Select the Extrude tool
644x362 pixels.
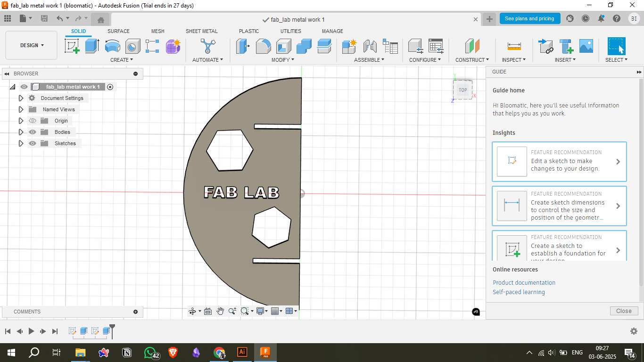tap(92, 46)
